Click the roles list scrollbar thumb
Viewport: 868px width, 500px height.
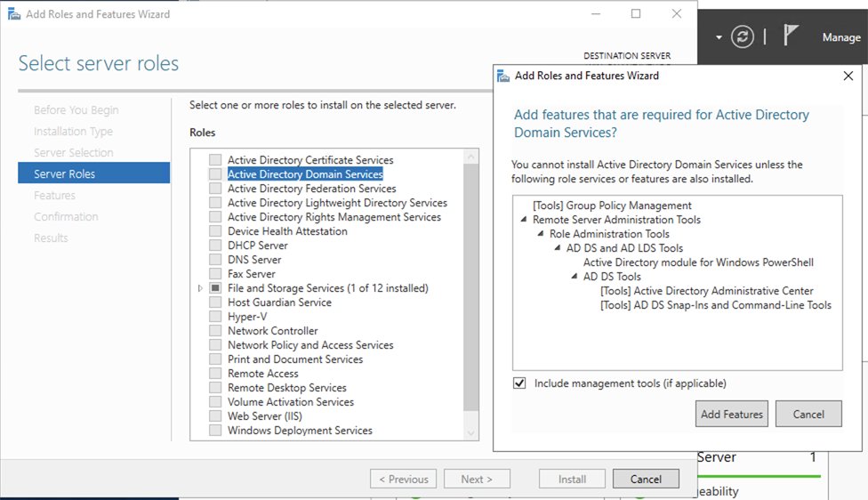point(471,287)
